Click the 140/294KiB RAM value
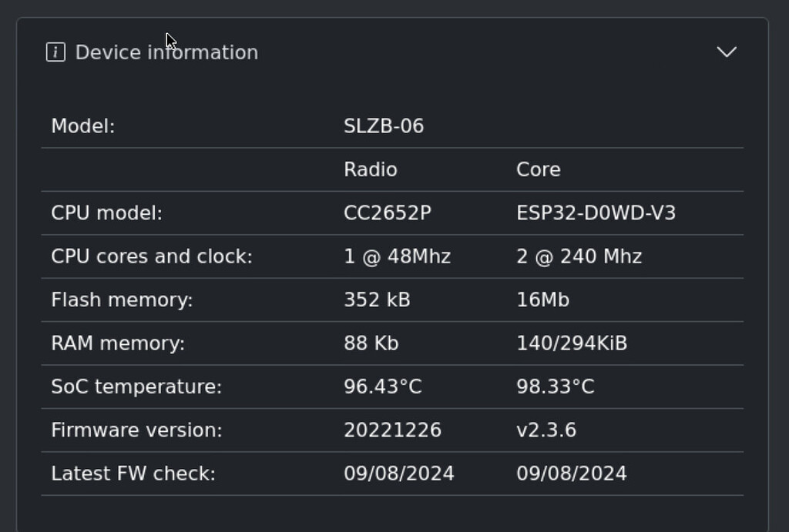 coord(573,343)
